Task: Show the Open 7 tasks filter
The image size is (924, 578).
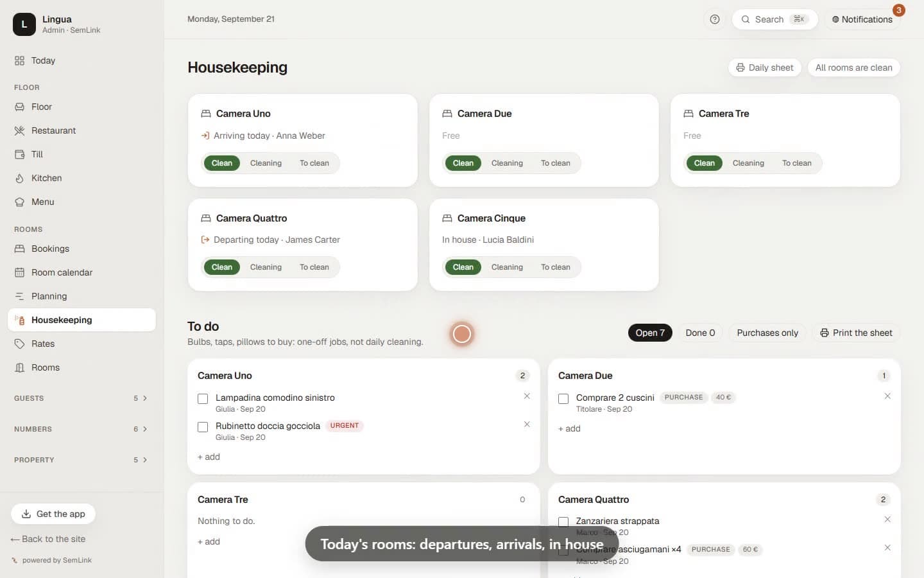Action: click(650, 333)
